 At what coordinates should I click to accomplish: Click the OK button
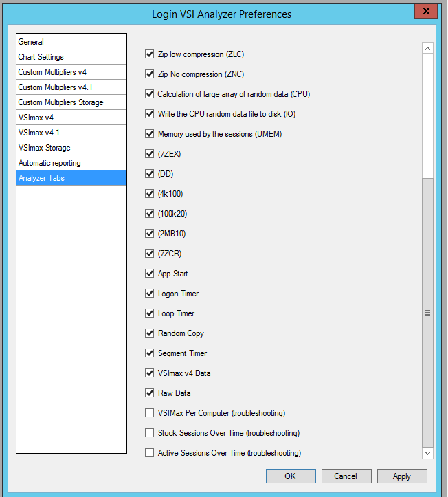[291, 476]
